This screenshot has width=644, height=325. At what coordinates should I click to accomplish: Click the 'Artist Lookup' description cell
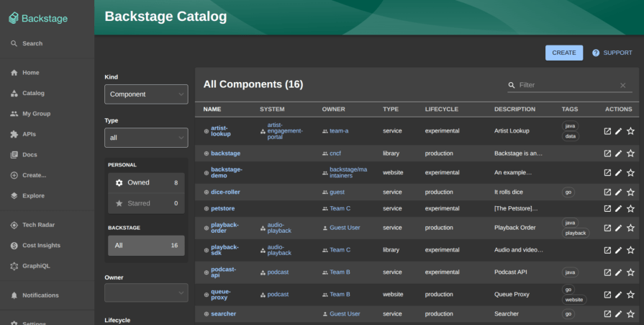(512, 131)
